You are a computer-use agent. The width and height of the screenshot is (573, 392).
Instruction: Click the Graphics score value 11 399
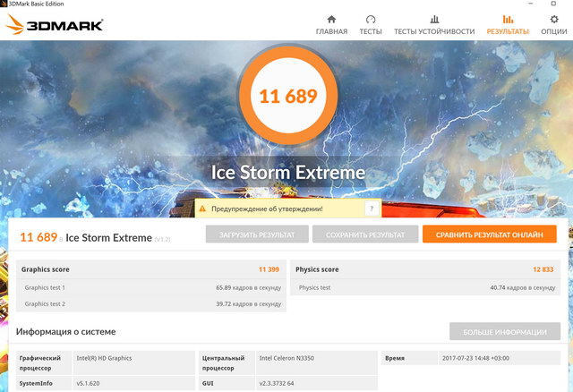(269, 269)
